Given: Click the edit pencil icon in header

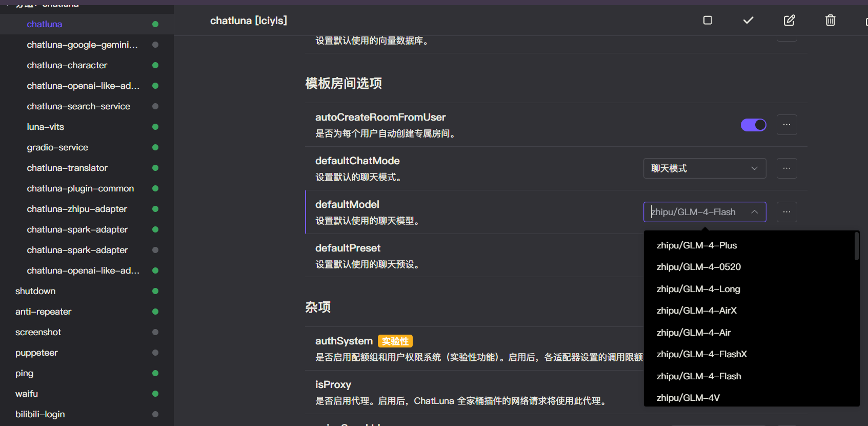Looking at the screenshot, I should click(790, 20).
